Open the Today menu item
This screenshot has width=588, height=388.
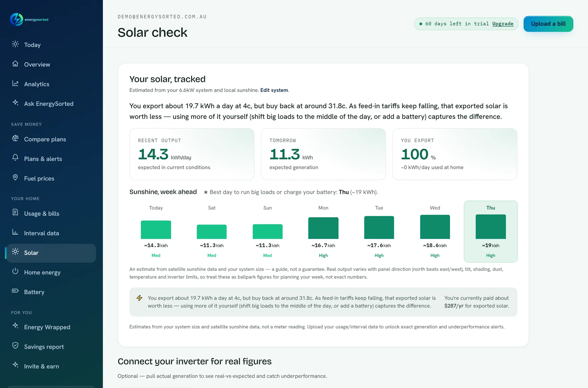tap(51, 45)
